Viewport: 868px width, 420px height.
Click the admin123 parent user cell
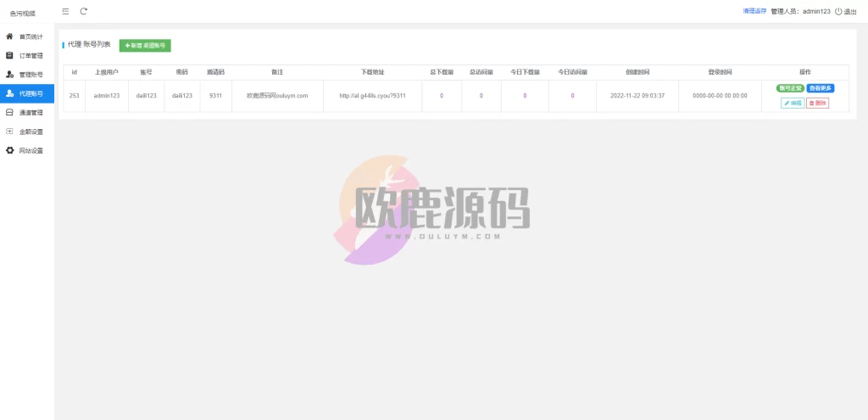pyautogui.click(x=107, y=96)
